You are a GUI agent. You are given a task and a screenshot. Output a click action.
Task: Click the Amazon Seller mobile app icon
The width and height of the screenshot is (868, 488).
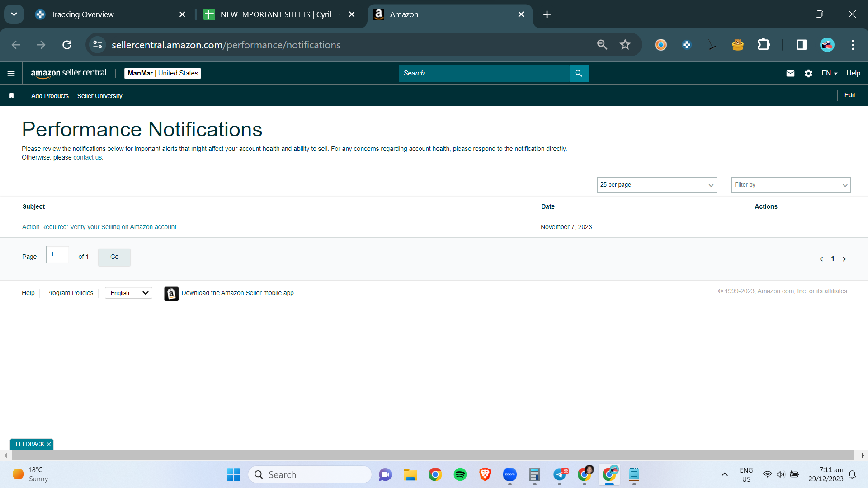point(171,294)
